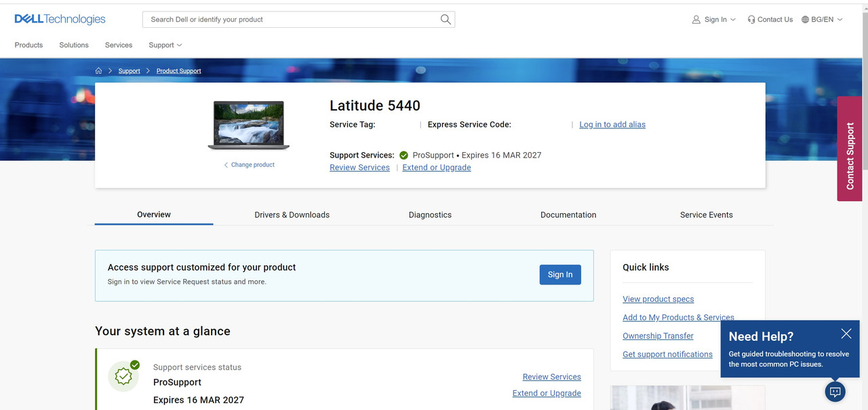The width and height of the screenshot is (868, 410).
Task: Click Support breadcrumb link
Action: (129, 71)
